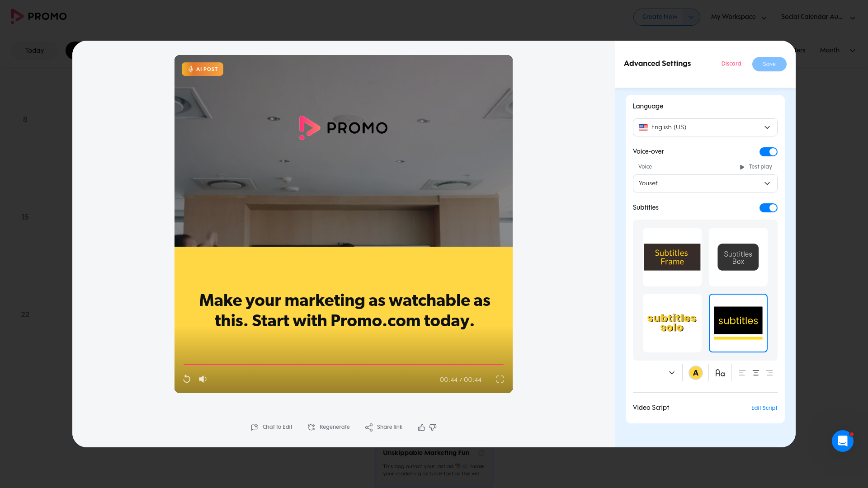Open fullscreen video view
This screenshot has width=868, height=488.
[500, 379]
